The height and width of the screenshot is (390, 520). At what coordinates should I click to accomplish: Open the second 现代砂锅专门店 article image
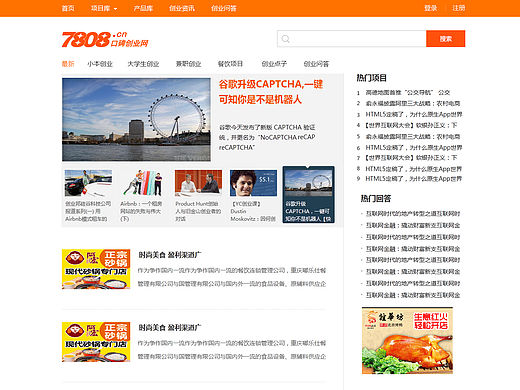[x=96, y=342]
